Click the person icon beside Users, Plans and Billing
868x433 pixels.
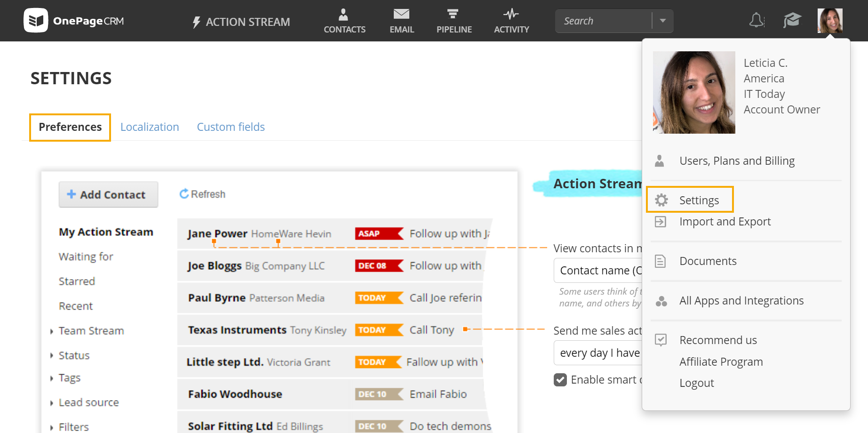pos(660,161)
